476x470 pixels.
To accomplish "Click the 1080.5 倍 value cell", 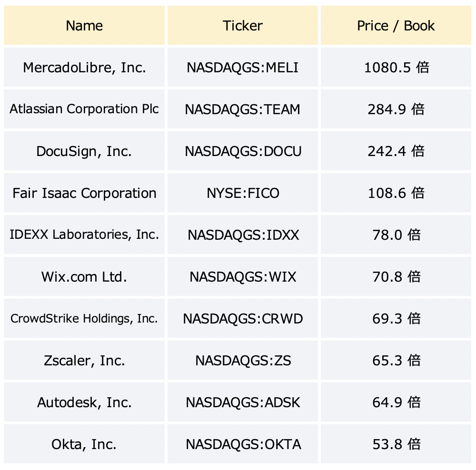I will (396, 68).
